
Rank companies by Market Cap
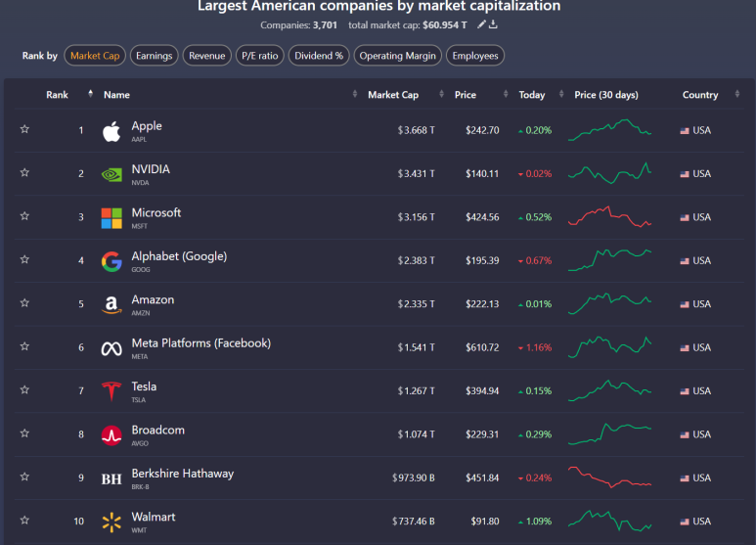point(95,56)
